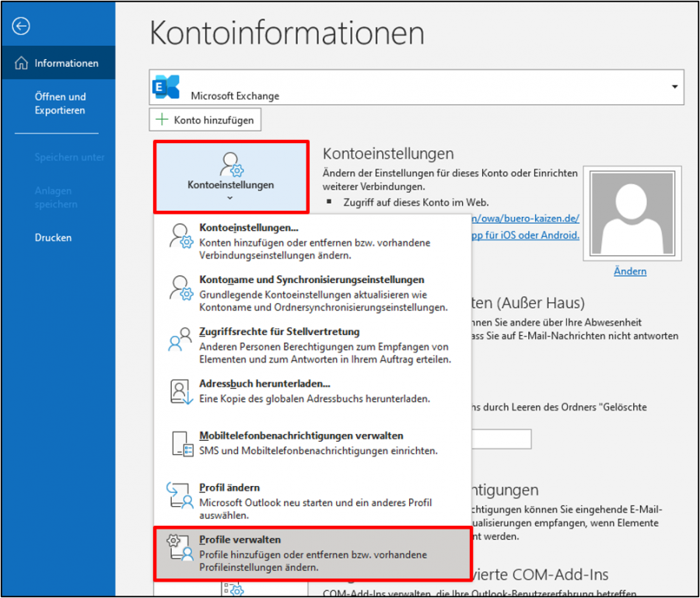Choose Profile verwalten menu entry

[x=313, y=552]
